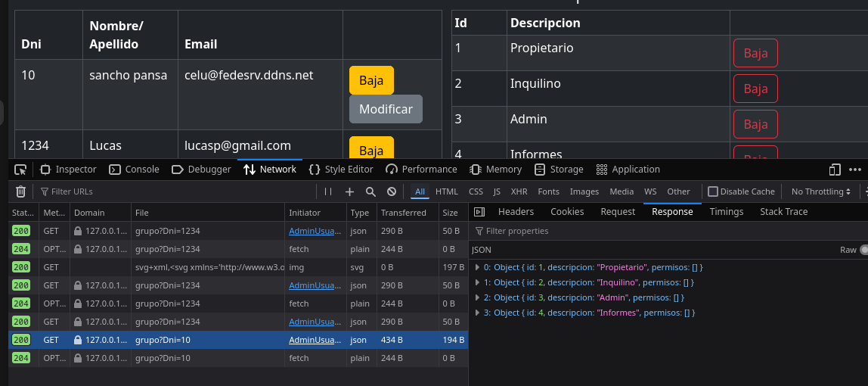Screen dimensions: 868x386
Task: Open devtools more options menu
Action: 855,170
